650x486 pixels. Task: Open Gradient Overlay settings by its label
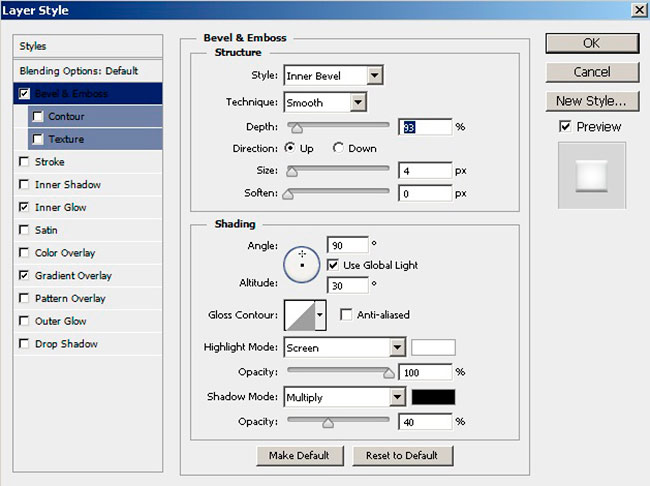point(73,276)
